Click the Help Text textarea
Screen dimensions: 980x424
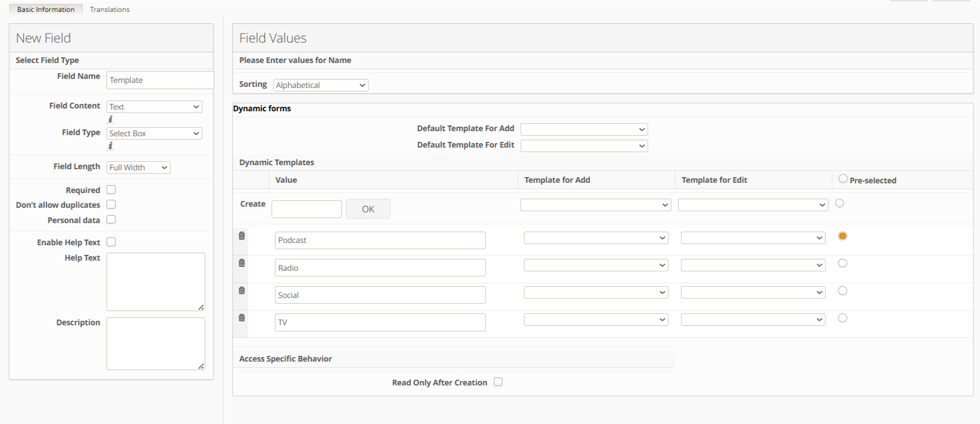[x=156, y=282]
